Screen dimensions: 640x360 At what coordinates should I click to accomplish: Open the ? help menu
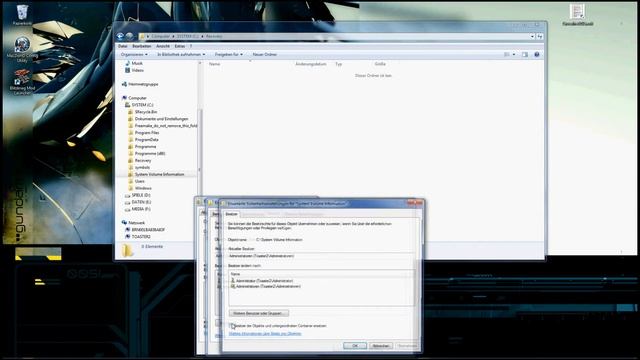(x=190, y=46)
